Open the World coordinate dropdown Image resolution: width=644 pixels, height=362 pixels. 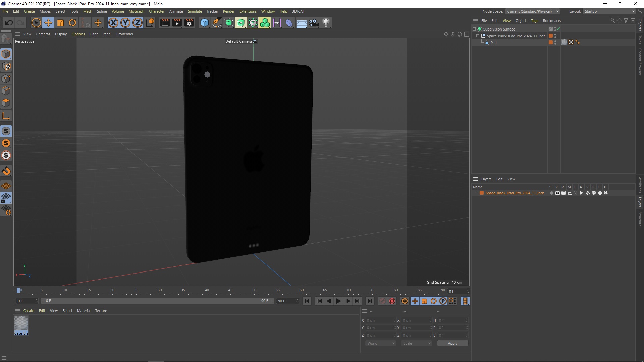tap(381, 343)
